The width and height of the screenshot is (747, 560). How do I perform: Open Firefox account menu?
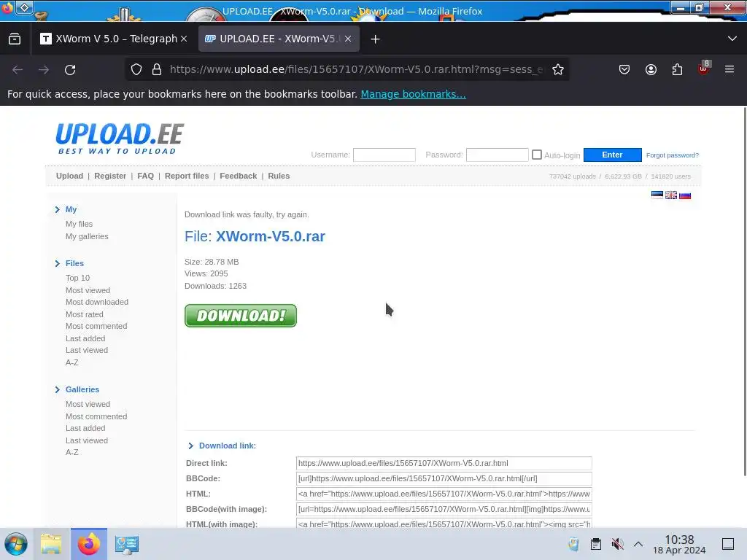(651, 69)
